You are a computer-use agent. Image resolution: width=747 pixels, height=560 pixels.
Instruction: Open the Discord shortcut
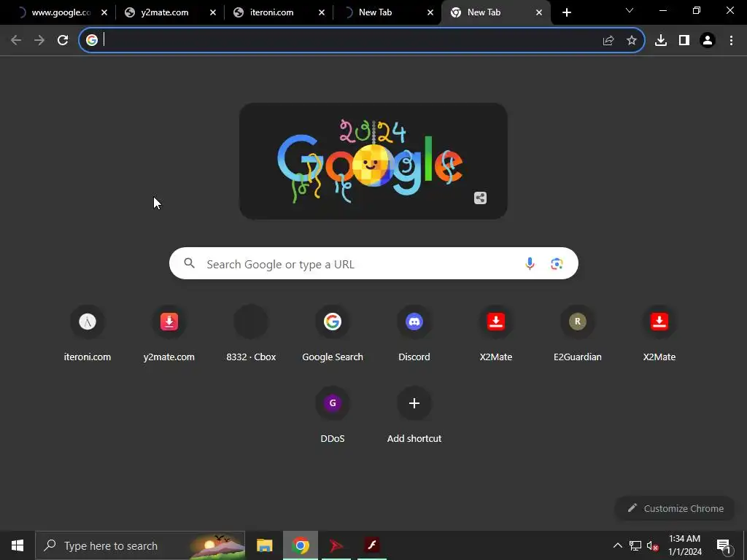click(414, 335)
